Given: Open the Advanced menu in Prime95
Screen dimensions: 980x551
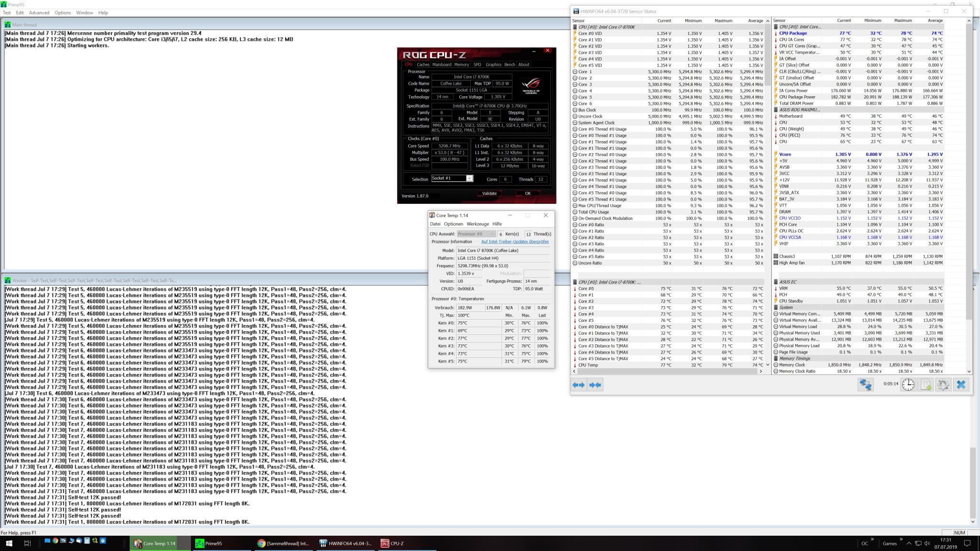Looking at the screenshot, I should (x=39, y=12).
